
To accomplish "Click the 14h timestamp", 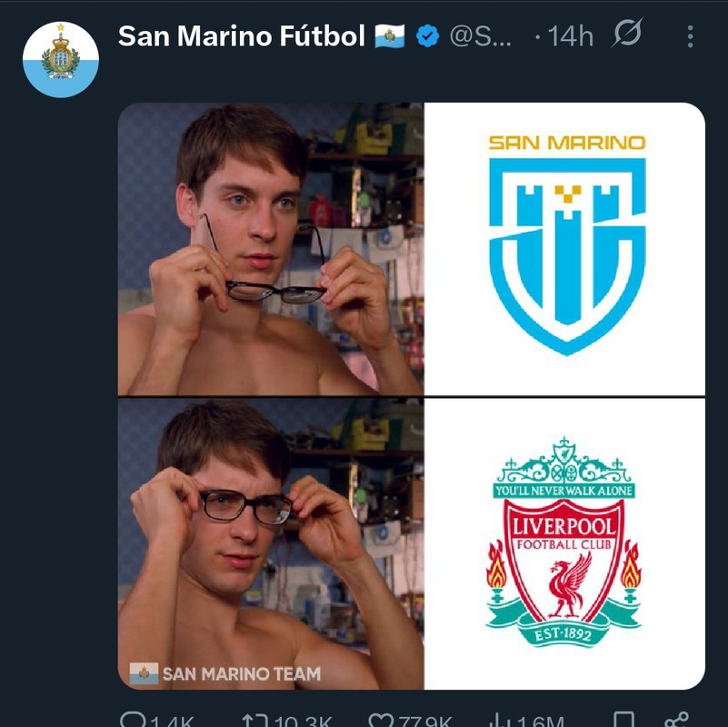I will point(571,36).
